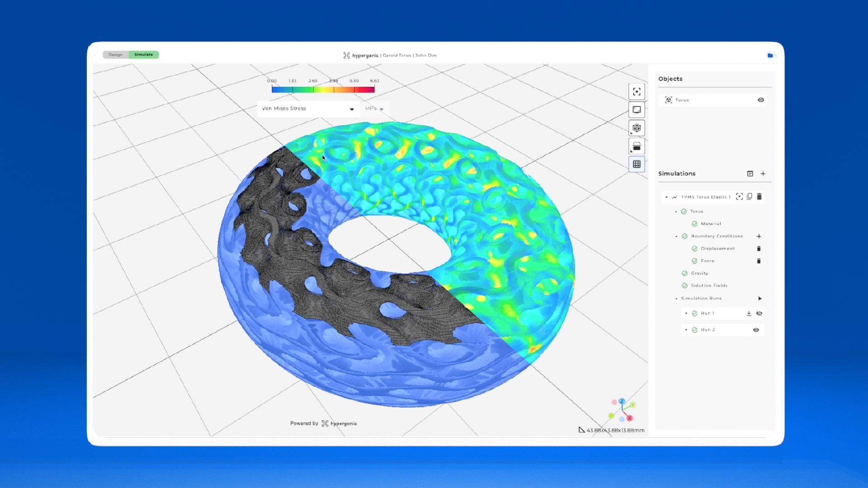This screenshot has width=868, height=488.
Task: Open the Von Mises Stress dropdown
Action: coord(352,109)
